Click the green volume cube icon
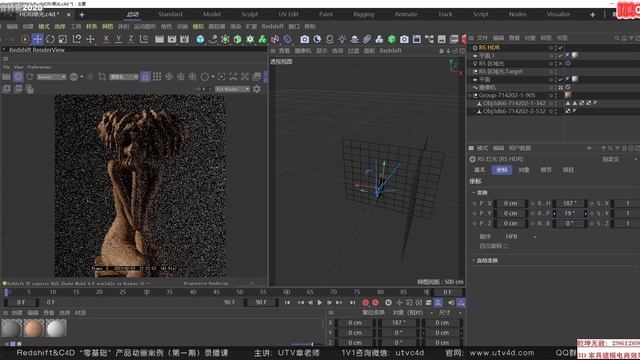This screenshot has height=360, width=640. [392, 39]
